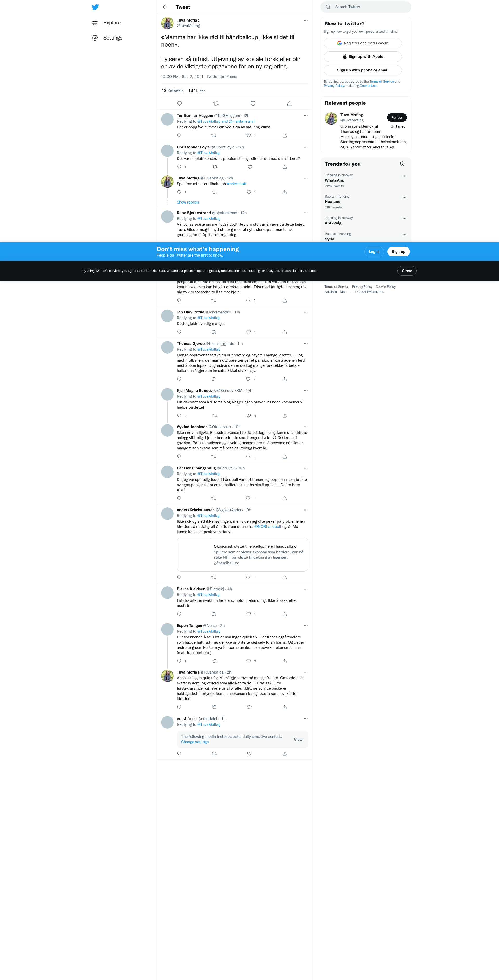Open more options for #nrkvalg trend
This screenshot has width=499, height=980.
coord(404,219)
